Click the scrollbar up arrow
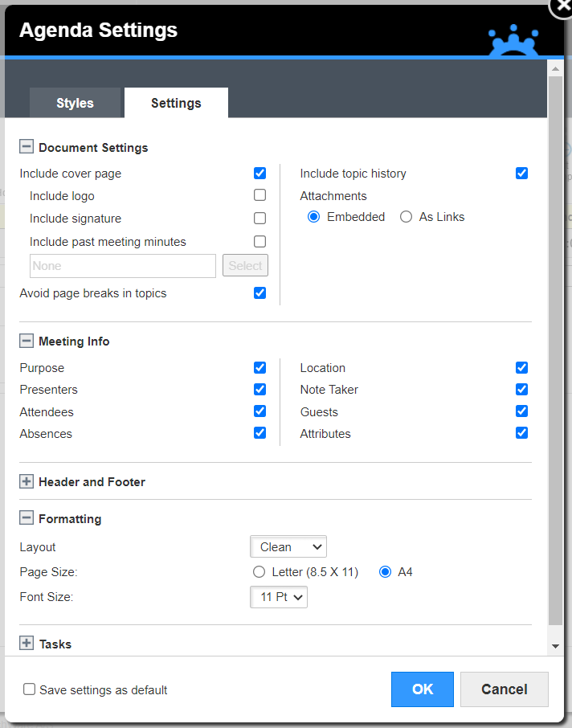Screen dimensions: 572x728 click(555, 69)
